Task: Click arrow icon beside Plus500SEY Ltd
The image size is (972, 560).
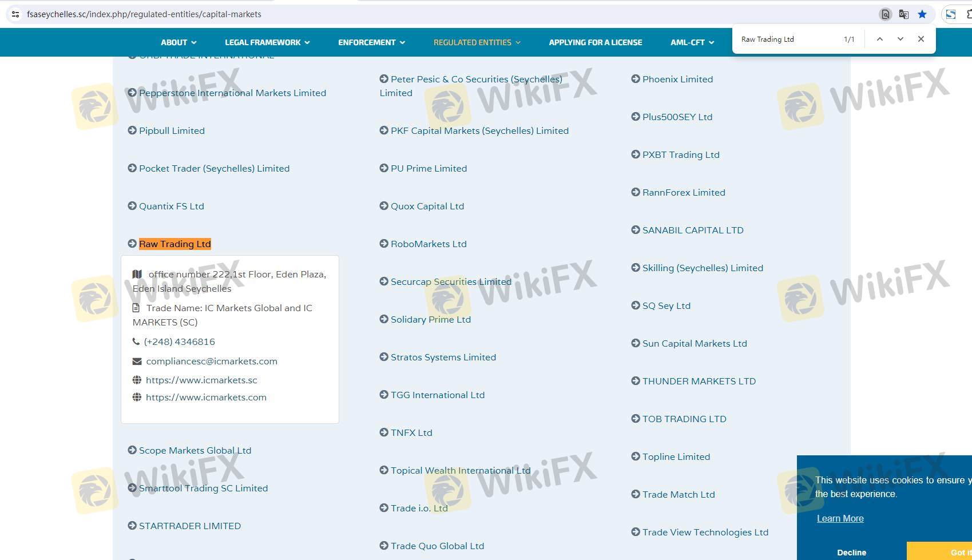Action: click(x=636, y=117)
